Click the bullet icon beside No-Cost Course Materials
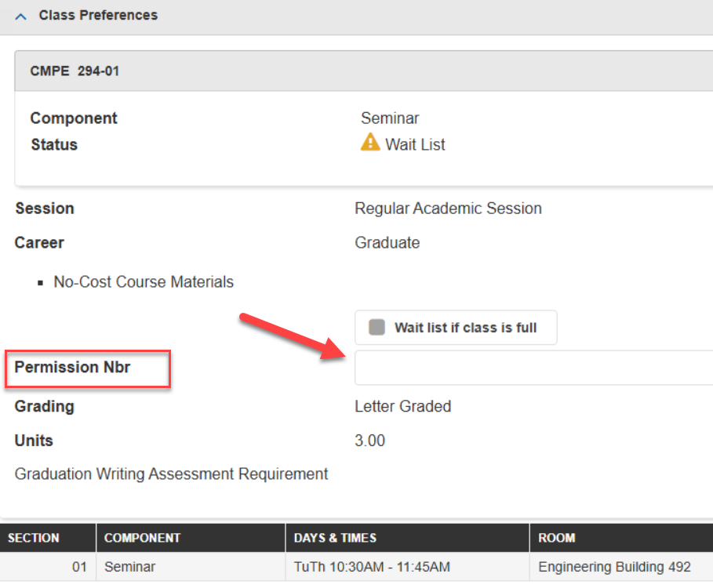Viewport: 713px width, 588px height. point(41,281)
